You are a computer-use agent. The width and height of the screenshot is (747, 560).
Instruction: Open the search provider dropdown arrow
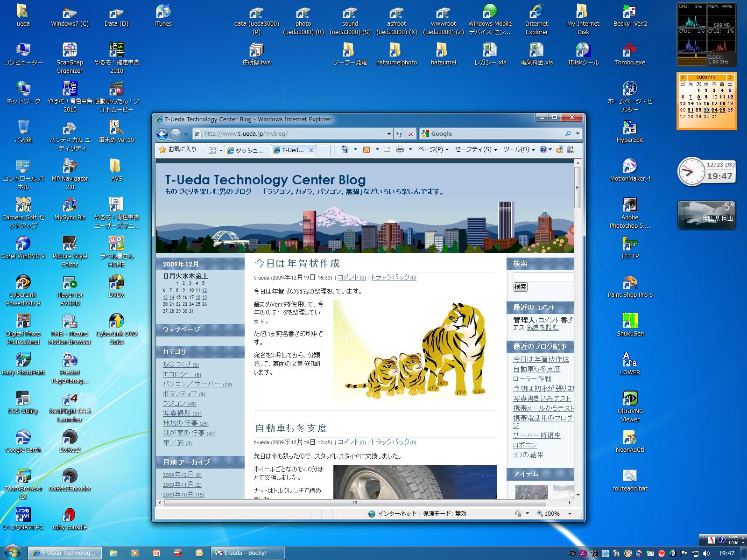578,134
